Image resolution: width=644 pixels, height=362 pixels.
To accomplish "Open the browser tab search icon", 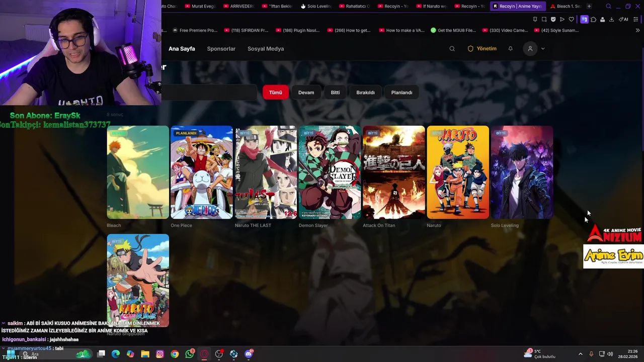I will pos(608,6).
